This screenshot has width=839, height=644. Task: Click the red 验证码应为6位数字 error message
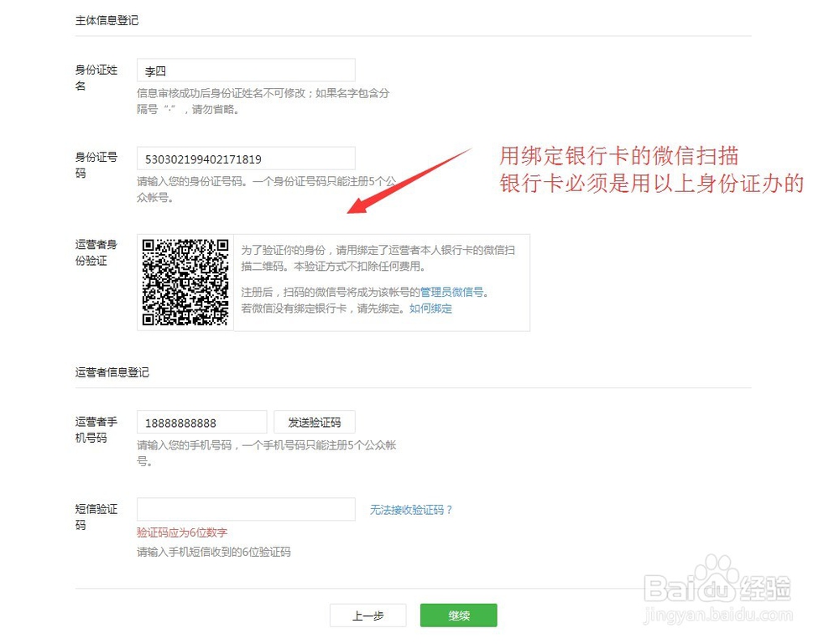(182, 532)
